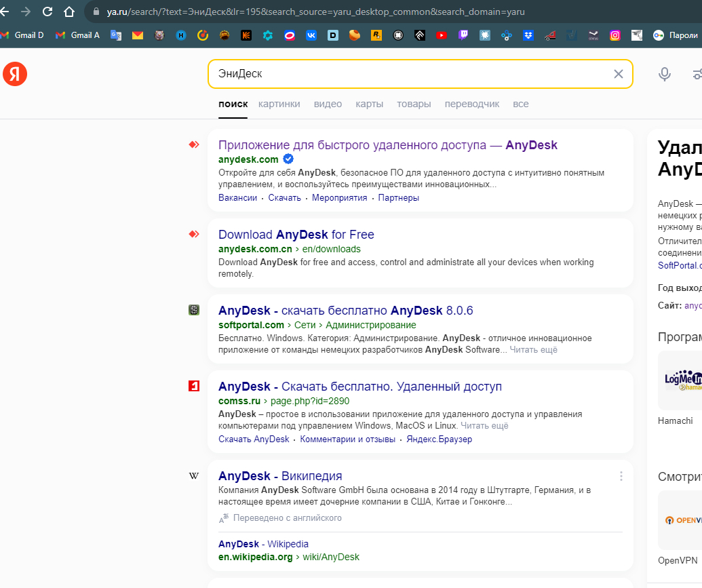702x588 pixels.
Task: Go to the browser home page
Action: 69,12
